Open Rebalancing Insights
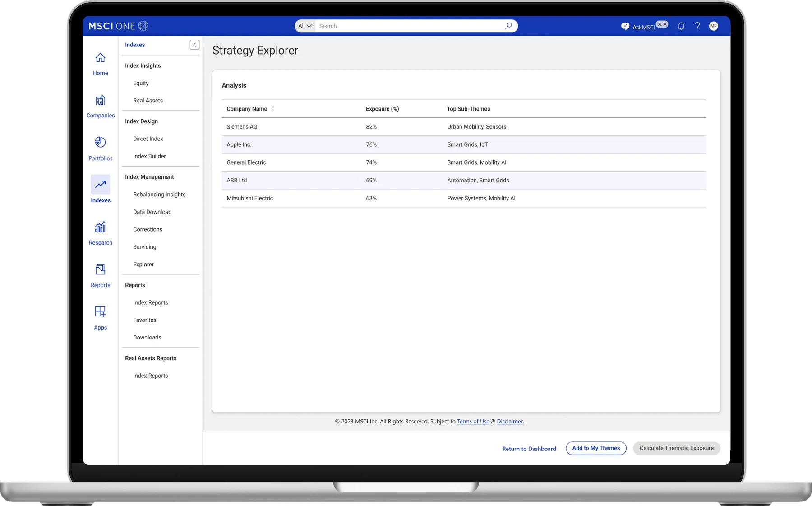Viewport: 812px width, 506px height. tap(159, 195)
